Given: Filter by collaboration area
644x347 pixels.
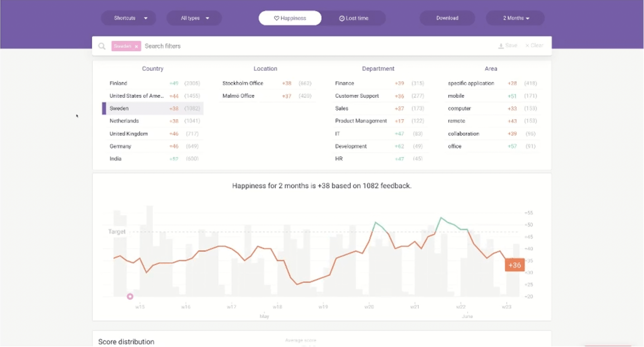Looking at the screenshot, I should click(x=492, y=134).
